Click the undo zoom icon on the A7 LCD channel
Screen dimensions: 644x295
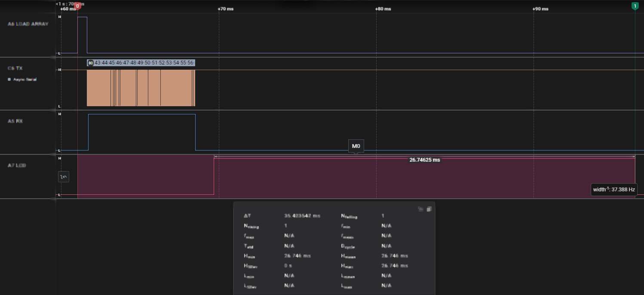(63, 176)
